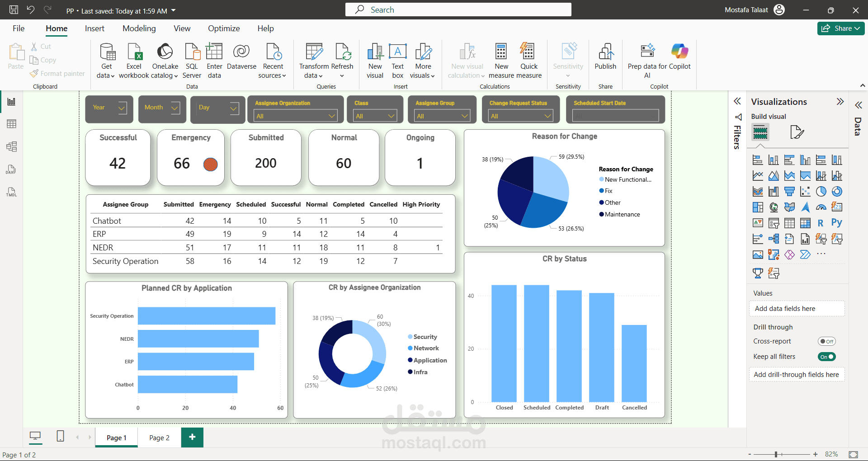The height and width of the screenshot is (461, 868).
Task: Select the decomposition tree visual icon
Action: point(774,239)
